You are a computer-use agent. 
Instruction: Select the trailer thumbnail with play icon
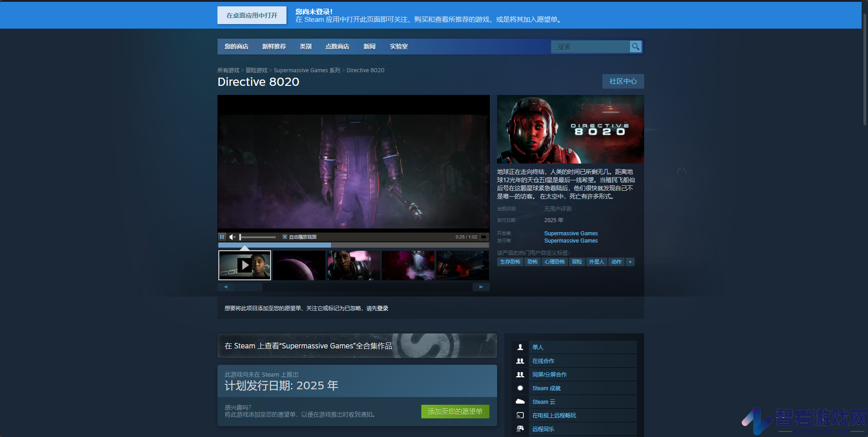pyautogui.click(x=245, y=265)
